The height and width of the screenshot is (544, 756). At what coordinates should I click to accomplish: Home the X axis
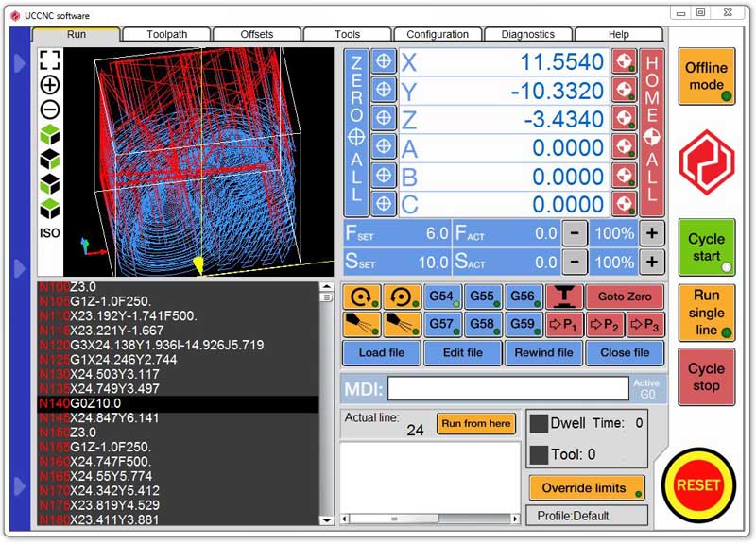(625, 61)
